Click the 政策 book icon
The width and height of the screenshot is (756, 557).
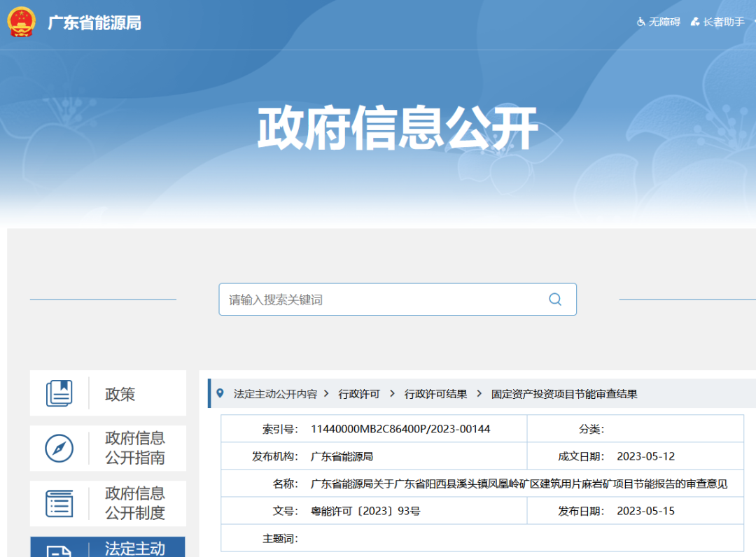[59, 393]
